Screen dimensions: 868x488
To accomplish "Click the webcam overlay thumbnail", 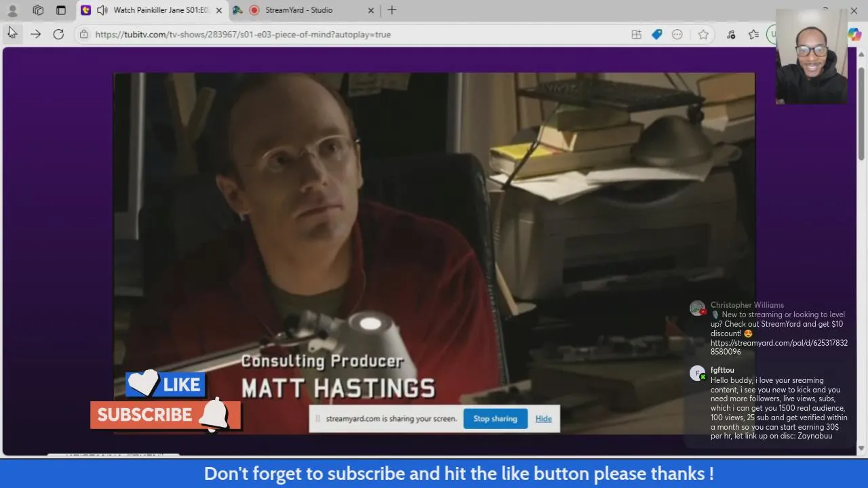I will (x=811, y=57).
